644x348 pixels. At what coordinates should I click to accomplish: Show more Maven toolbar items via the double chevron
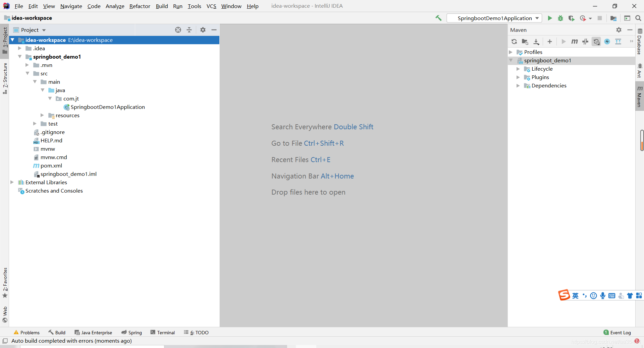click(631, 42)
